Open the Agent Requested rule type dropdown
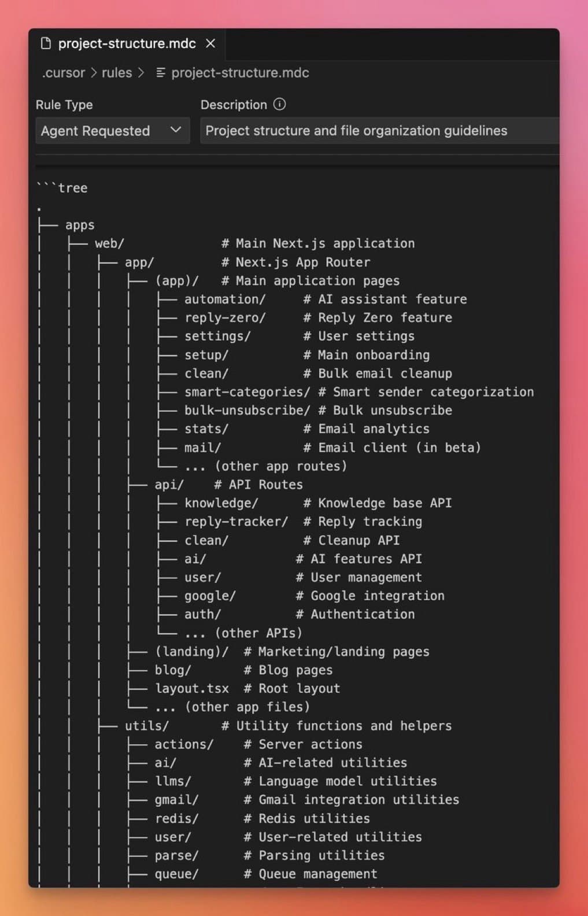Image resolution: width=588 pixels, height=916 pixels. tap(112, 131)
